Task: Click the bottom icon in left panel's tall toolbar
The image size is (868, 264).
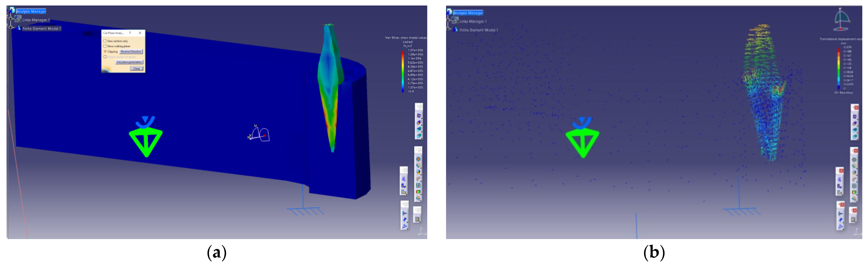Action: (418, 198)
